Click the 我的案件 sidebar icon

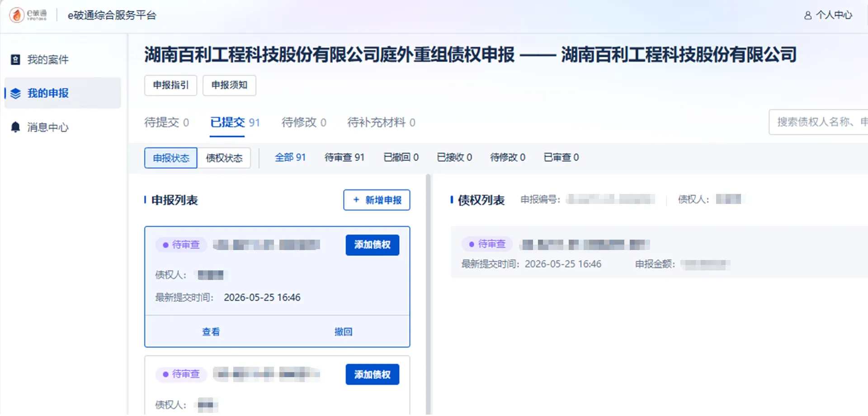(15, 60)
